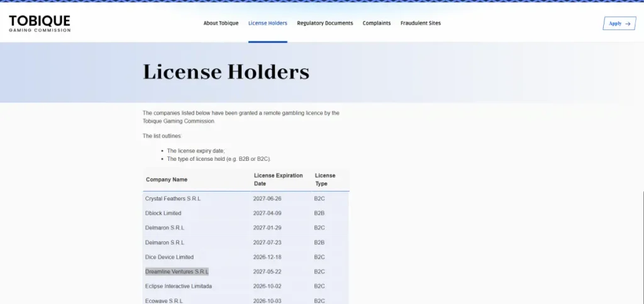Open the Fraudulent Sites page
This screenshot has width=644, height=304.
click(x=421, y=23)
